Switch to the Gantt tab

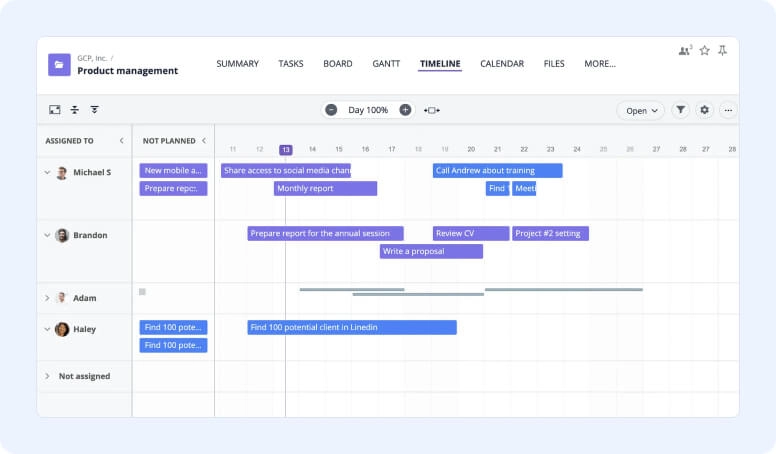(386, 64)
